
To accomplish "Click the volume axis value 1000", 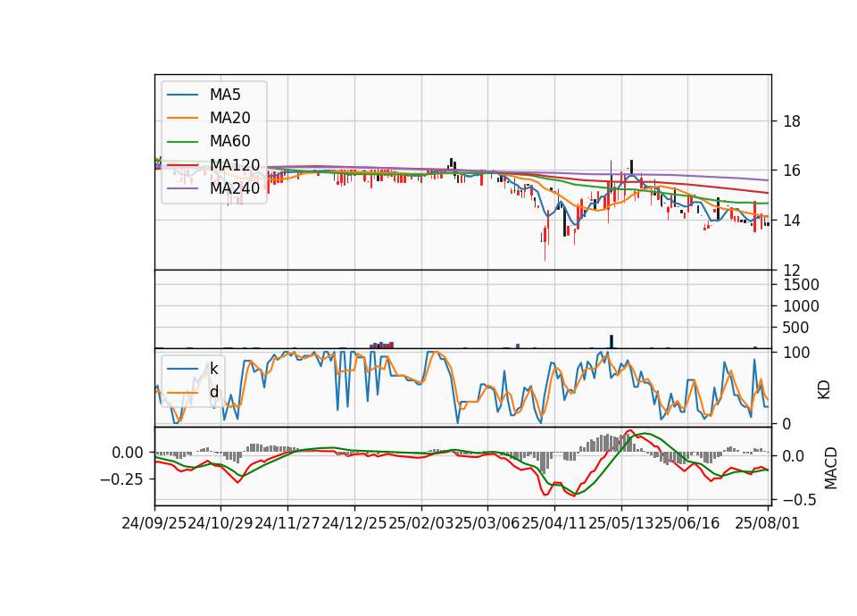I will tap(802, 306).
